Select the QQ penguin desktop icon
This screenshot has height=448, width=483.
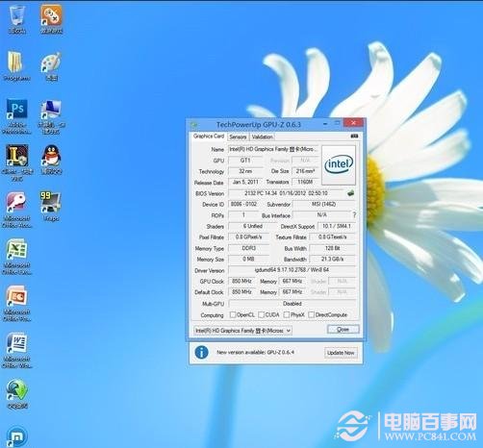(x=51, y=160)
